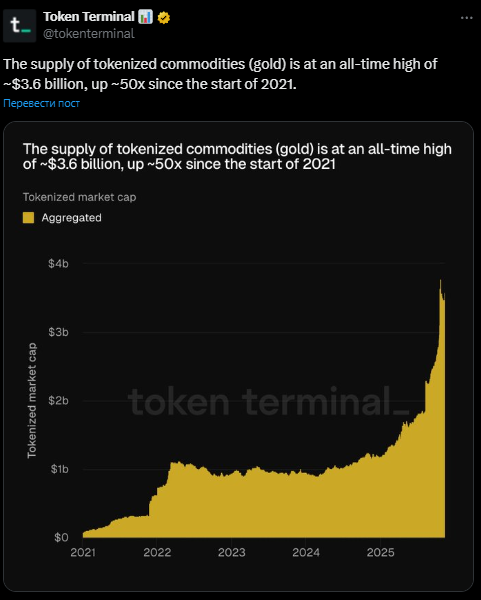Screen dimensions: 481x600
Task: Click the $2b y-axis label
Action: click(59, 401)
